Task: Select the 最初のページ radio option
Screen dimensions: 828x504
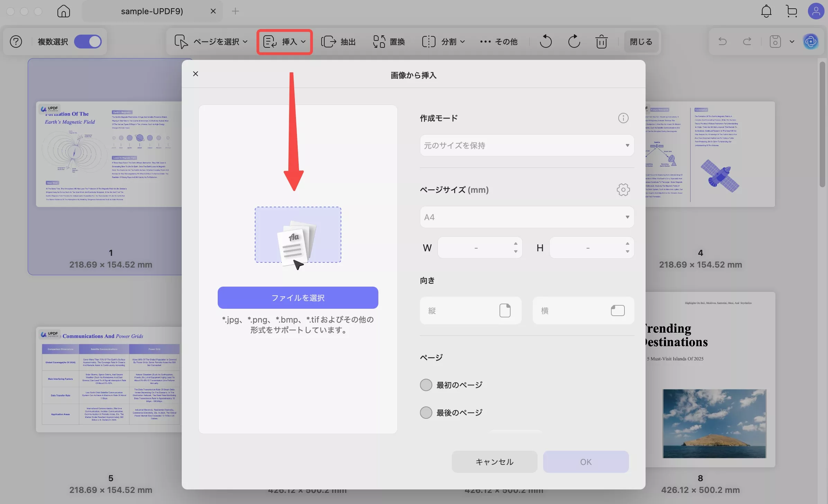Action: click(425, 385)
